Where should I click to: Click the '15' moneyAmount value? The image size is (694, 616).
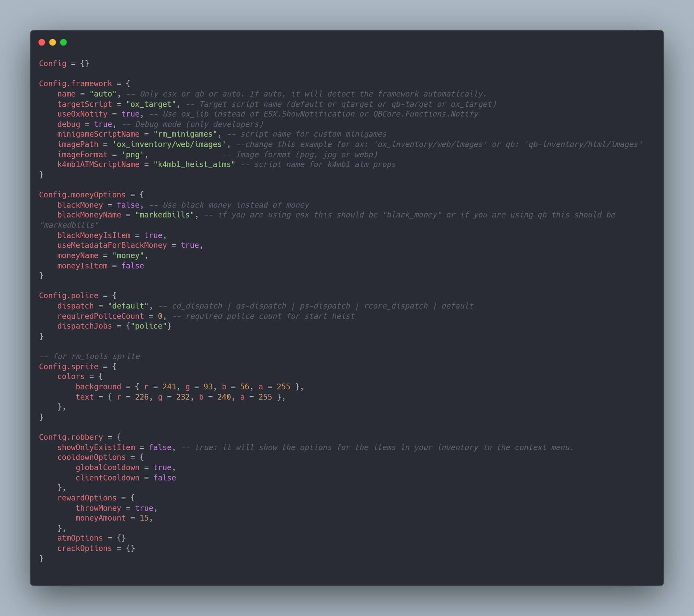point(144,518)
